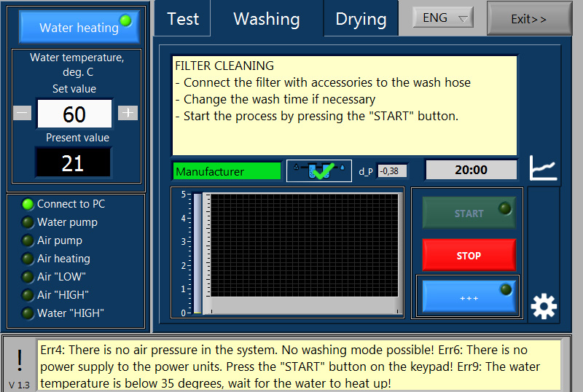583x392 pixels.
Task: Open the ENG language dropdown
Action: (443, 18)
